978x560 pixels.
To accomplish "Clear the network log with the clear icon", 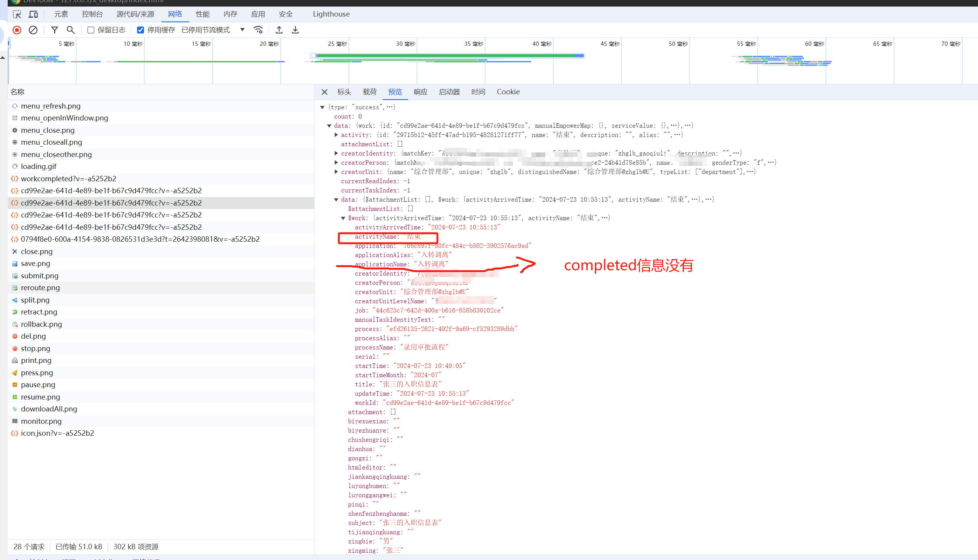I will coord(33,30).
